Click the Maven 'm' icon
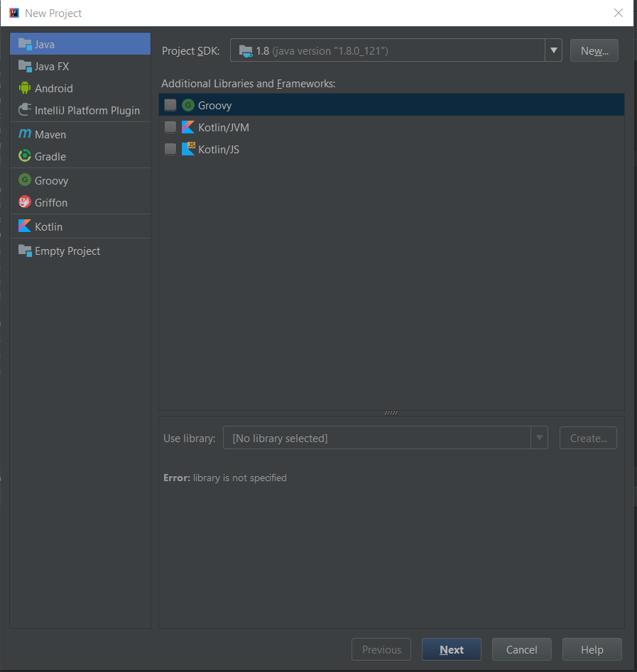The image size is (637, 672). [x=25, y=133]
